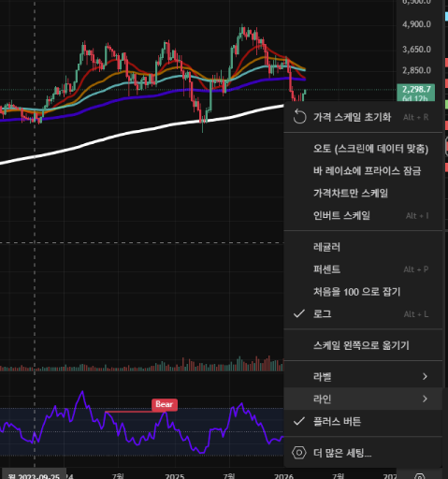Click the reset price scale arrow icon
Screen dimensions: 448x479
tap(299, 117)
